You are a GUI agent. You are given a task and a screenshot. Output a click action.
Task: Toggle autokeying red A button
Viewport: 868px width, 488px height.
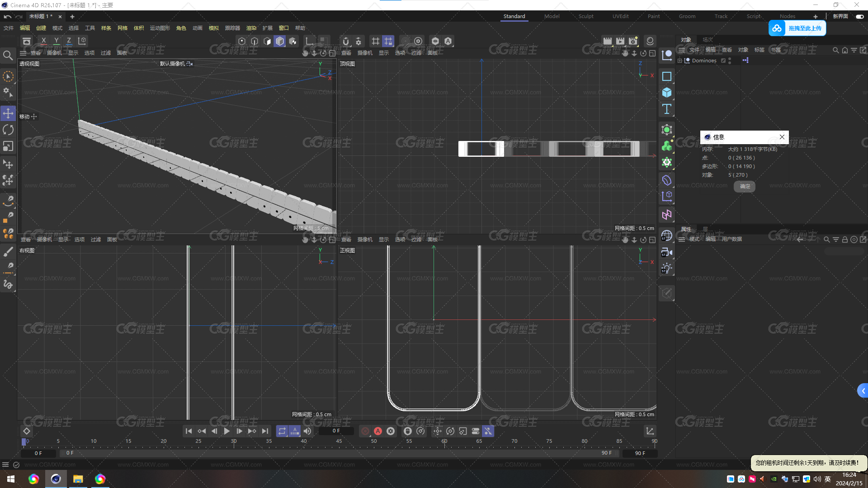(x=378, y=431)
